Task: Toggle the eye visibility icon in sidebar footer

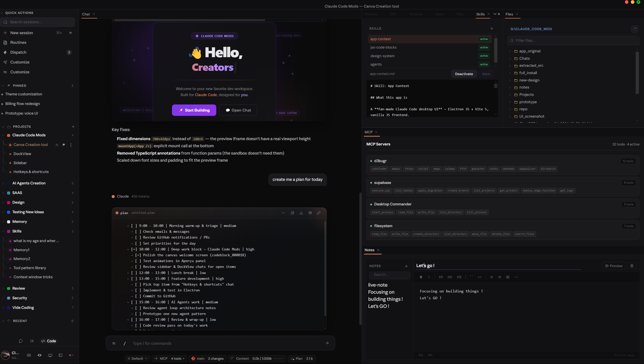Action: 40,355
